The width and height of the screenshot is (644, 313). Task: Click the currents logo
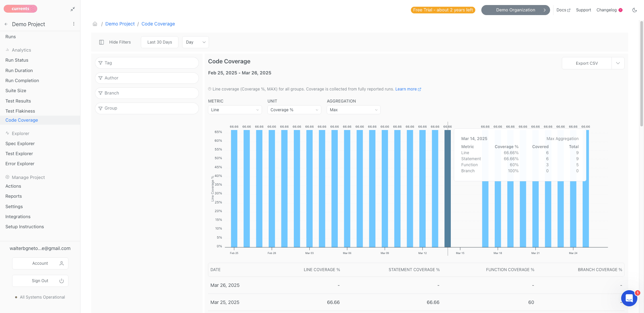(x=20, y=9)
